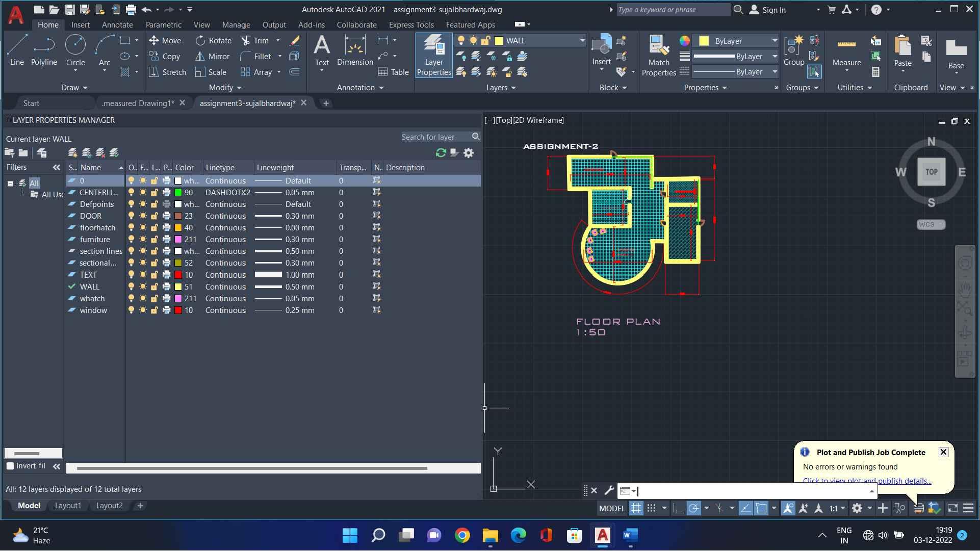The height and width of the screenshot is (551, 980).
Task: Open the WALL layer dropdown in ribbon
Action: [582, 41]
